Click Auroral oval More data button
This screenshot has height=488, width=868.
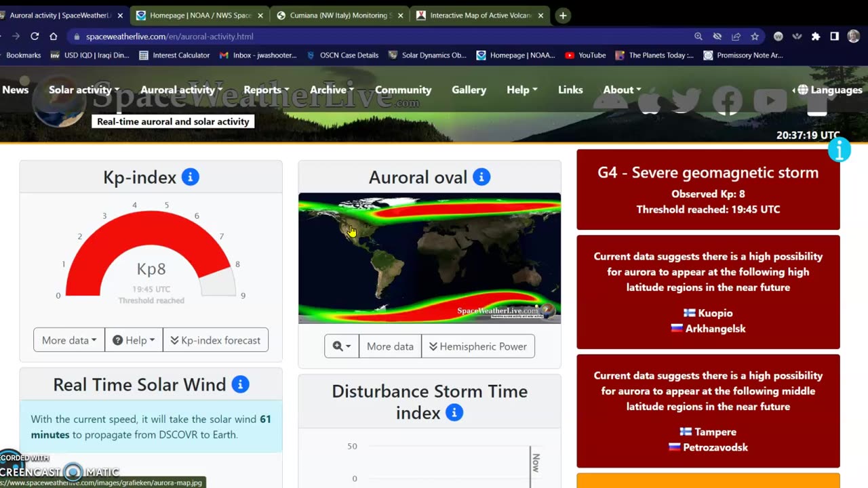[390, 346]
